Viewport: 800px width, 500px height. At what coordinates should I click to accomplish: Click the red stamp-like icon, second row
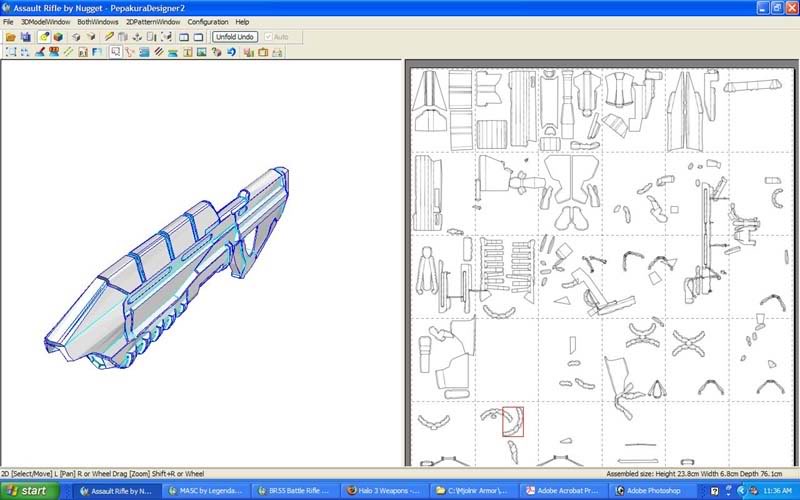click(40, 52)
